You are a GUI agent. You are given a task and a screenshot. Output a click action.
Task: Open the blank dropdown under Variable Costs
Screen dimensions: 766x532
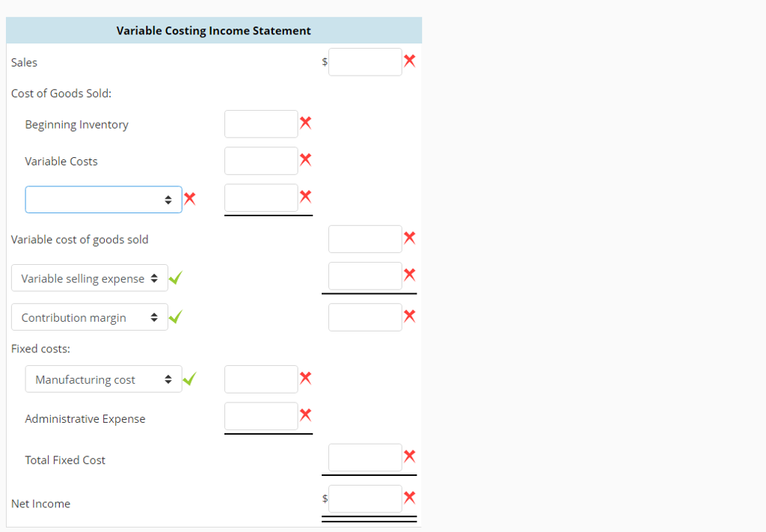[103, 199]
